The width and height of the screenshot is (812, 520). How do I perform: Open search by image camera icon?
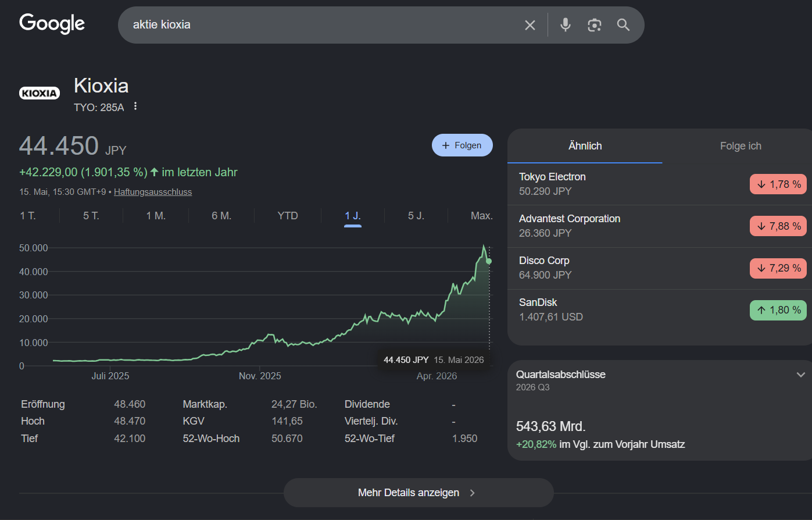click(594, 25)
